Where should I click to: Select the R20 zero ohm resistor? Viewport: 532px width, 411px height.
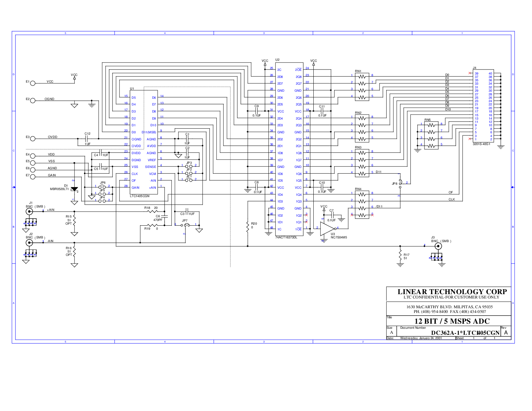click(248, 226)
